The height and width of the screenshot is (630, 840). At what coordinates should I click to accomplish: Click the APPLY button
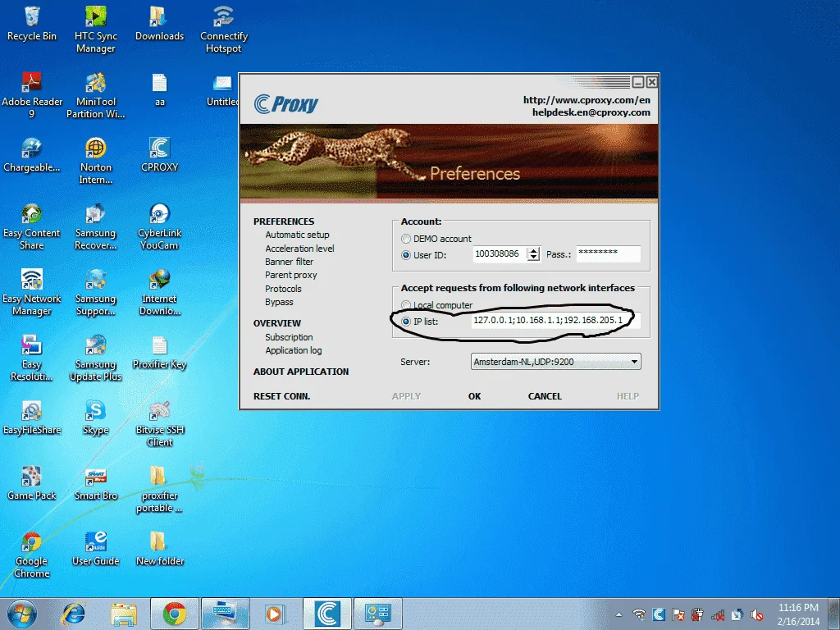pyautogui.click(x=406, y=396)
